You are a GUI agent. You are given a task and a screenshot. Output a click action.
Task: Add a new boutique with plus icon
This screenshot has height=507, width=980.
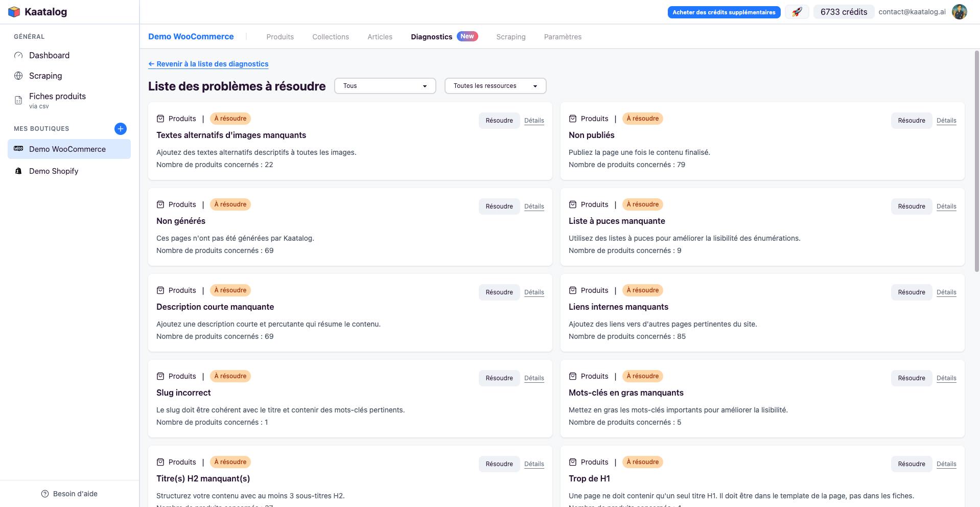(121, 129)
